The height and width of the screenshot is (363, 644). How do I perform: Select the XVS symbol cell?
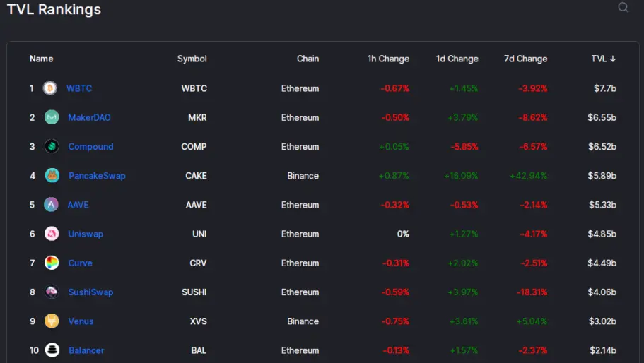pos(199,321)
